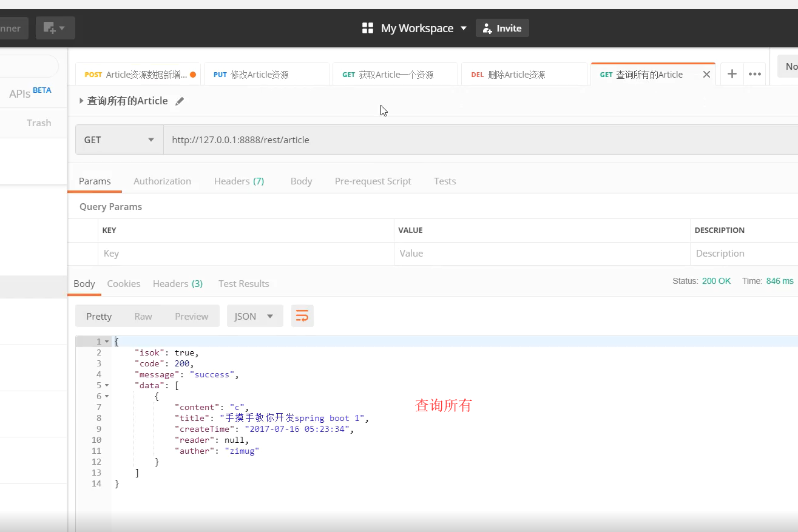798x532 pixels.
Task: Open the GET method dropdown
Action: tap(120, 140)
